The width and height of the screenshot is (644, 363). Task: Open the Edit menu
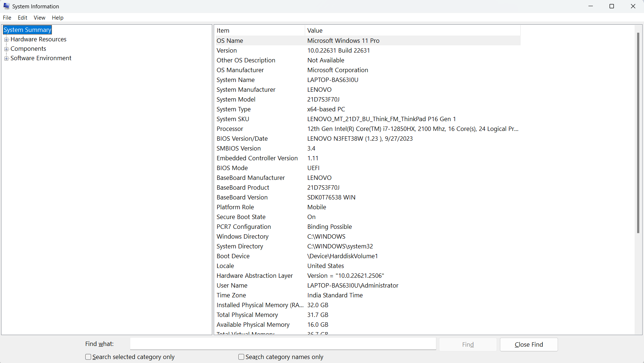22,17
